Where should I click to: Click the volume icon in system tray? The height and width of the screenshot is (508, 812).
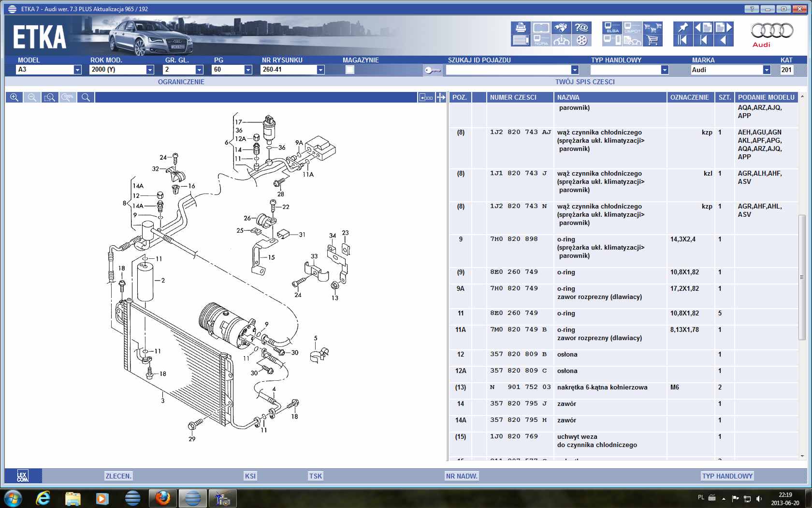coord(759,498)
